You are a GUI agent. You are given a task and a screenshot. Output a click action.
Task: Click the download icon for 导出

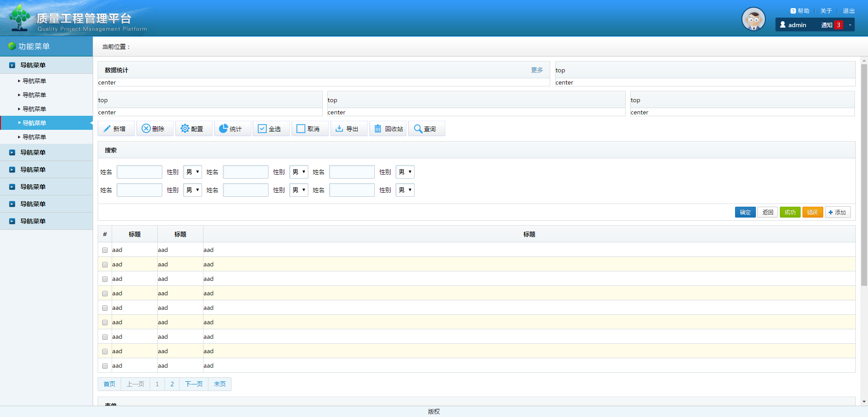pyautogui.click(x=339, y=128)
